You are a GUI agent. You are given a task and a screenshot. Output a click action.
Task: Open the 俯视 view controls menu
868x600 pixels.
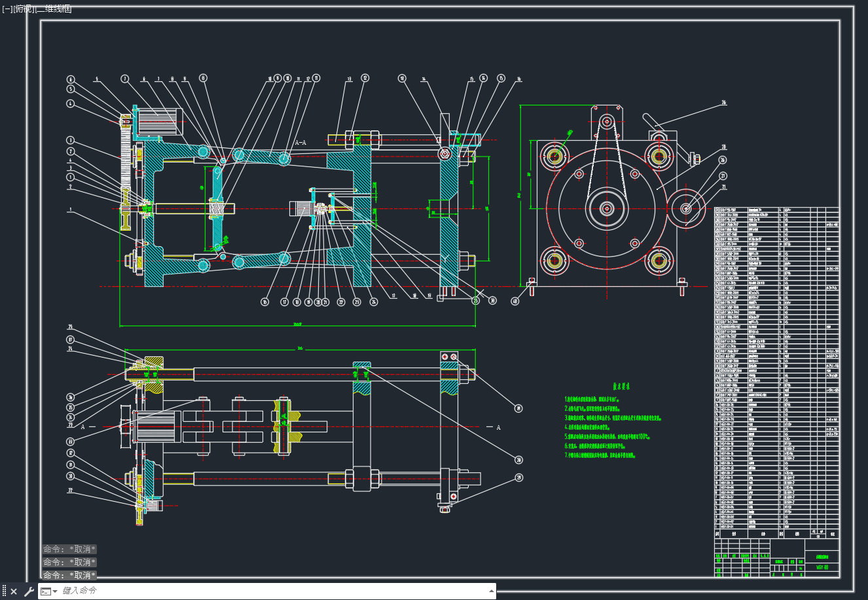click(24, 9)
